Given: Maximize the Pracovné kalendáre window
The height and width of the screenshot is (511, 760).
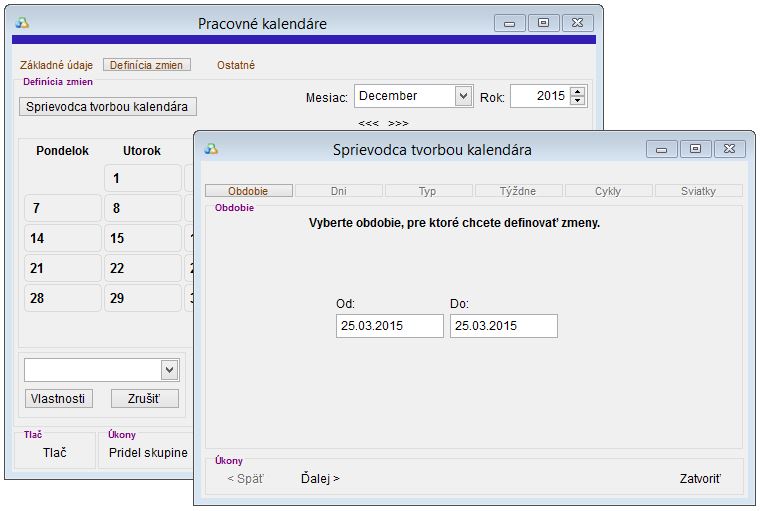Looking at the screenshot, I should pyautogui.click(x=543, y=23).
